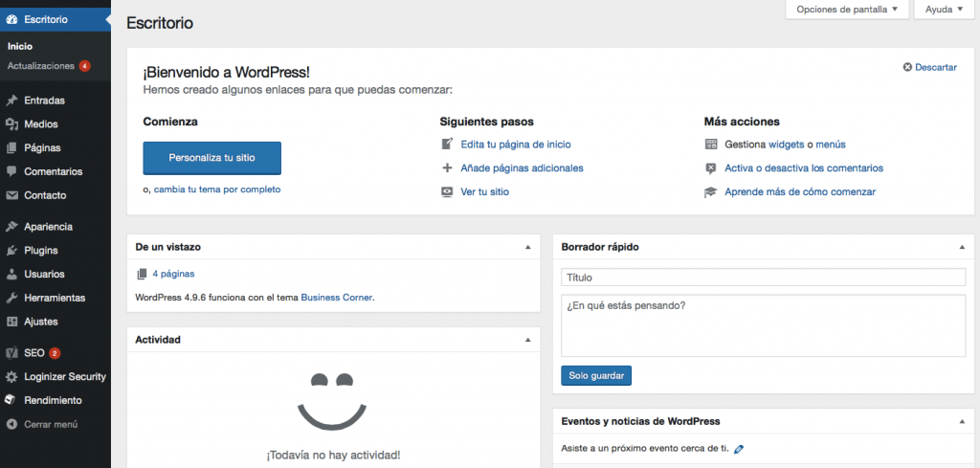Click pencil icon to edit event location
This screenshot has width=980, height=468.
[739, 448]
